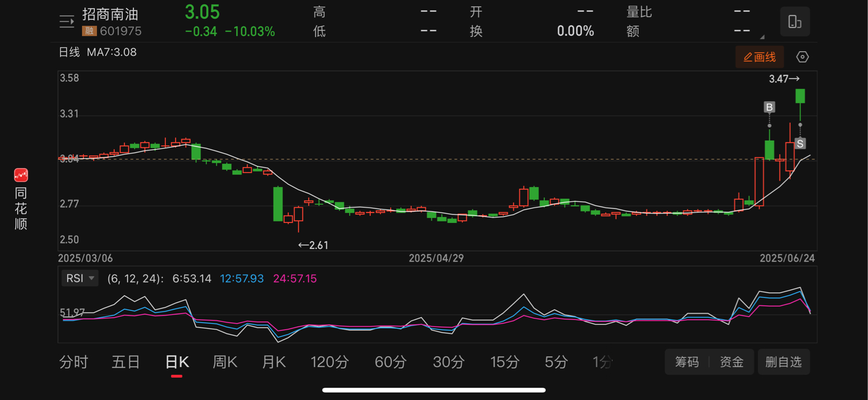The height and width of the screenshot is (400, 868).
Task: Tap the 换 turnover label
Action: pyautogui.click(x=476, y=31)
